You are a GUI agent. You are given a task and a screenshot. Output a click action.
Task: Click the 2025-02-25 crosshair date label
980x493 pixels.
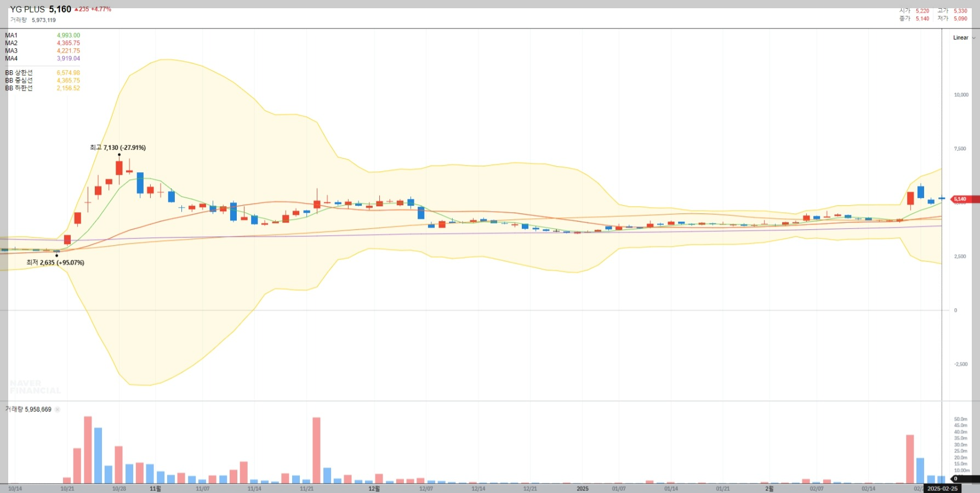(x=942, y=489)
